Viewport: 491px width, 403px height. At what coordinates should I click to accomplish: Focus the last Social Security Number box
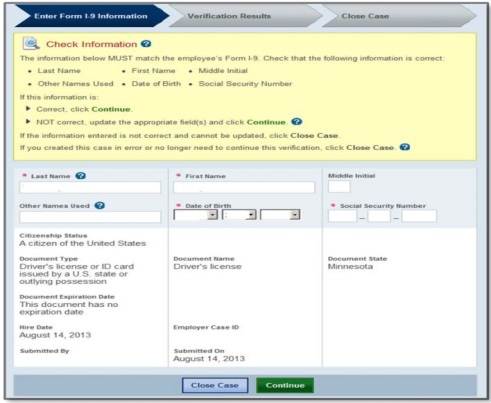click(419, 216)
